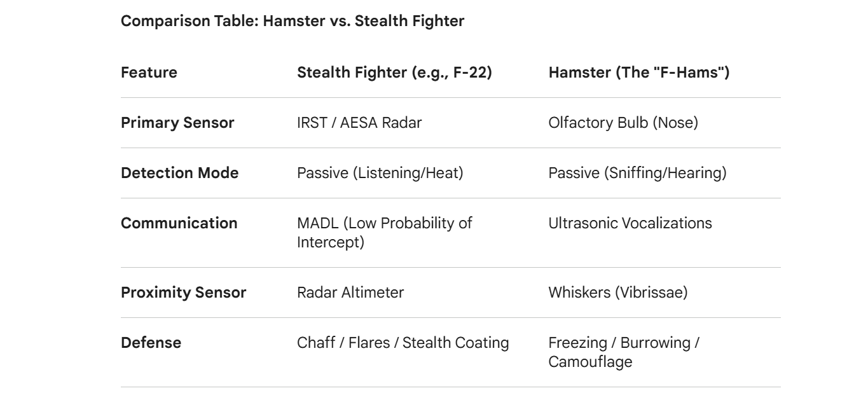The height and width of the screenshot is (407, 868).
Task: Click the 'IRST / AESA Radar' cell
Action: click(359, 123)
